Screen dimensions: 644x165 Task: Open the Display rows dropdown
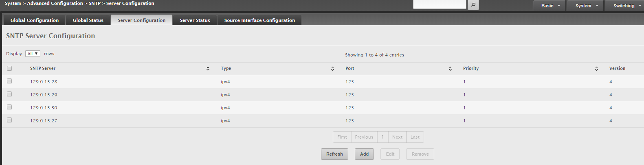coord(33,54)
